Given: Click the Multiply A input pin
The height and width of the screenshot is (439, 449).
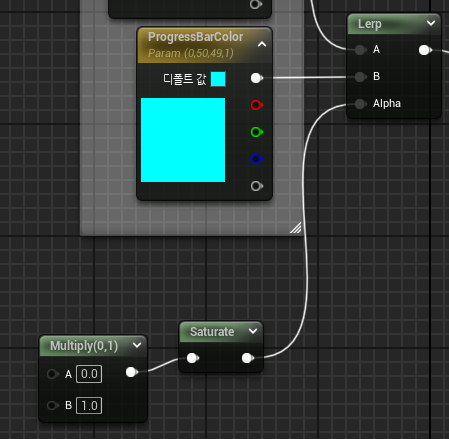Looking at the screenshot, I should click(52, 374).
